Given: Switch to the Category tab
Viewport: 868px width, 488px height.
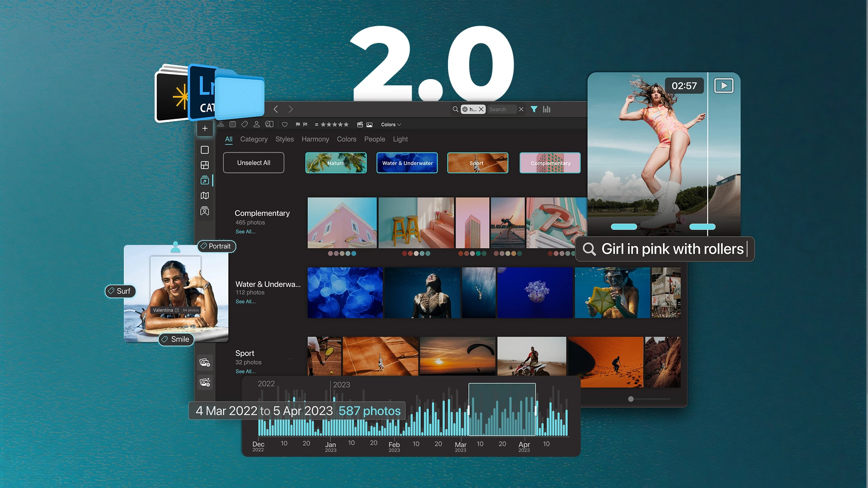Looking at the screenshot, I should 254,139.
